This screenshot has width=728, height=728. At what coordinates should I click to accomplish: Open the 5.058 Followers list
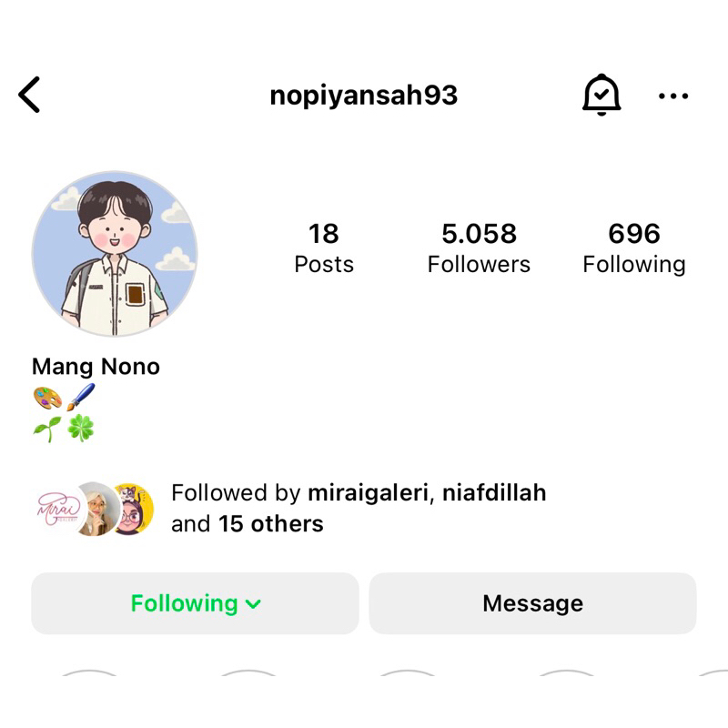pyautogui.click(x=479, y=248)
